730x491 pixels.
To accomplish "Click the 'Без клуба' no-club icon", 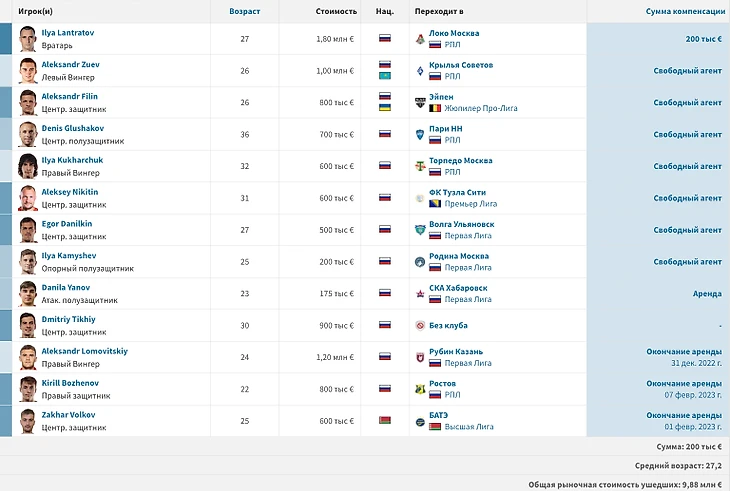I will (420, 325).
